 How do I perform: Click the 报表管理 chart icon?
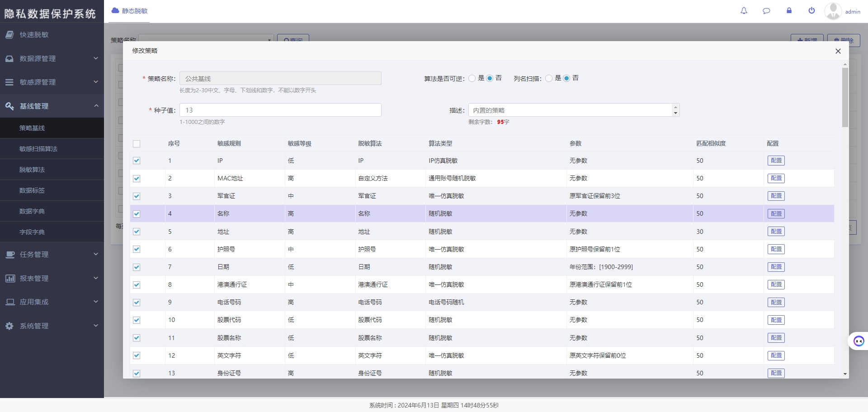[x=10, y=278]
